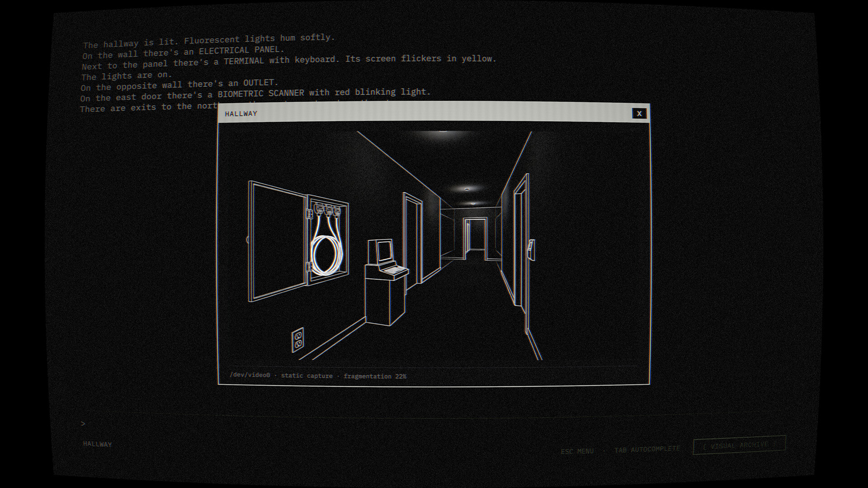Click the ceiling light in hallway image
This screenshot has width=868, height=488.
467,188
